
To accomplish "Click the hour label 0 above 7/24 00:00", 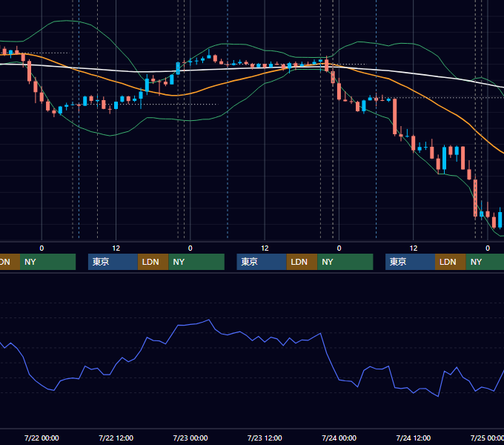I will [339, 248].
